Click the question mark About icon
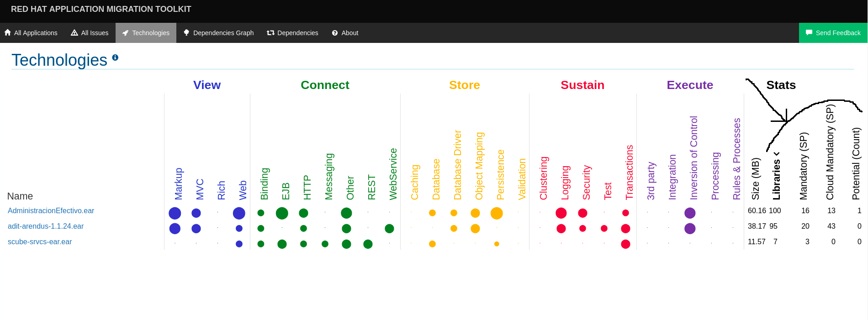Screen dimensions: 868x320 335,33
